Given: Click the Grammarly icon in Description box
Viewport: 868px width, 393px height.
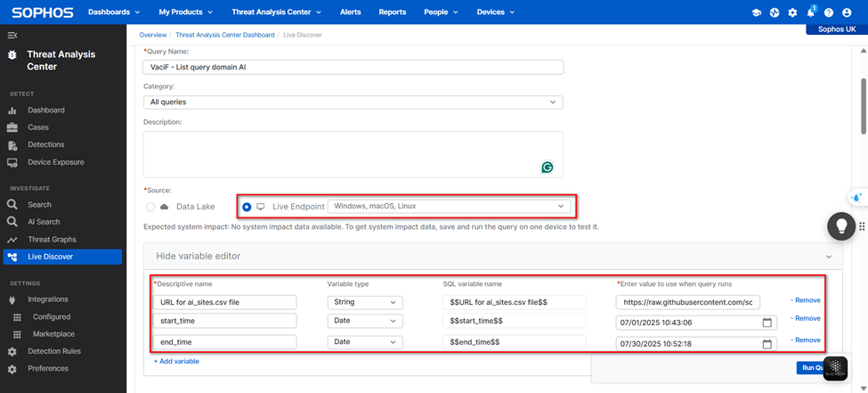Looking at the screenshot, I should (548, 167).
